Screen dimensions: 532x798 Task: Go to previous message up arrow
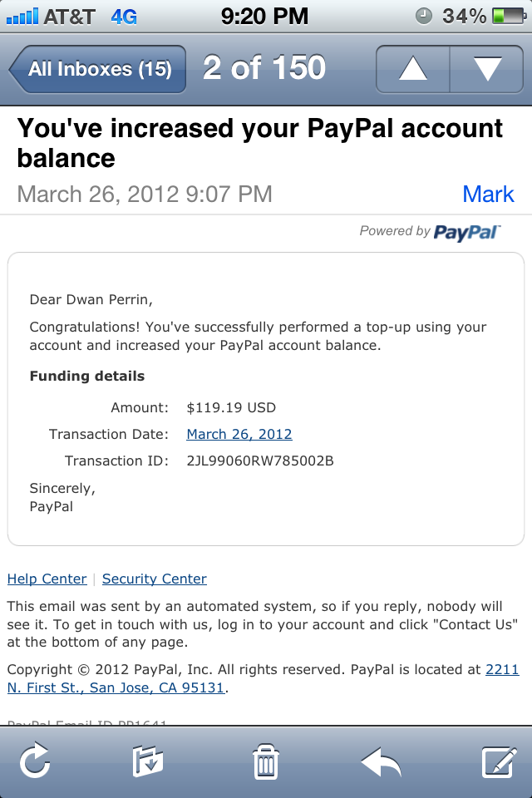[413, 69]
